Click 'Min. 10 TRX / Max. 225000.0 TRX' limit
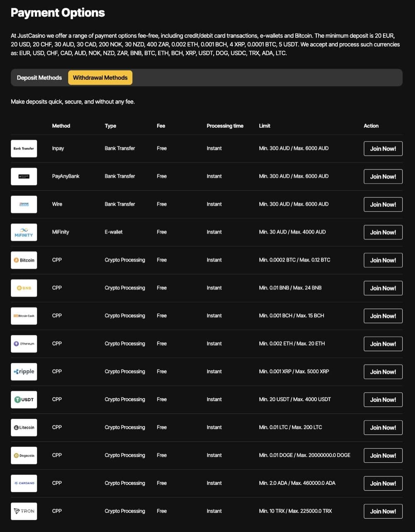Viewport: 415px width, 532px height. [295, 511]
